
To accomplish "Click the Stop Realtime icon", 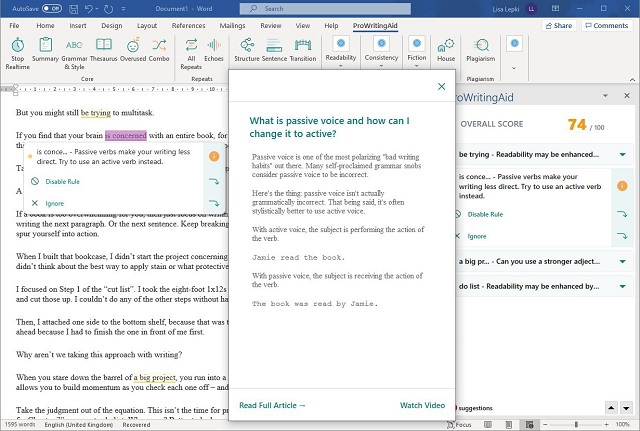I will coord(18,45).
